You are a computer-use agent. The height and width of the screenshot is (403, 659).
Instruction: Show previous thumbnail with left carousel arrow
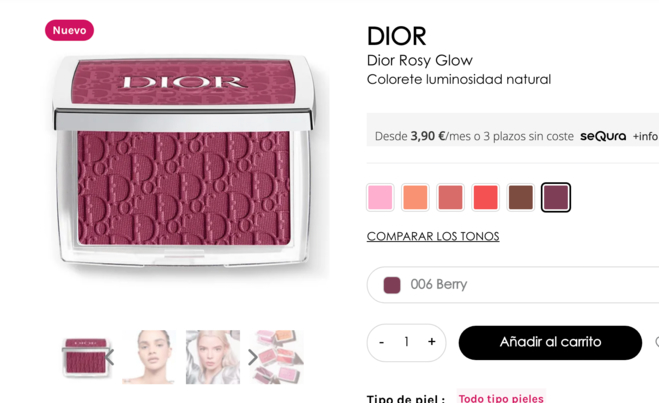click(109, 357)
